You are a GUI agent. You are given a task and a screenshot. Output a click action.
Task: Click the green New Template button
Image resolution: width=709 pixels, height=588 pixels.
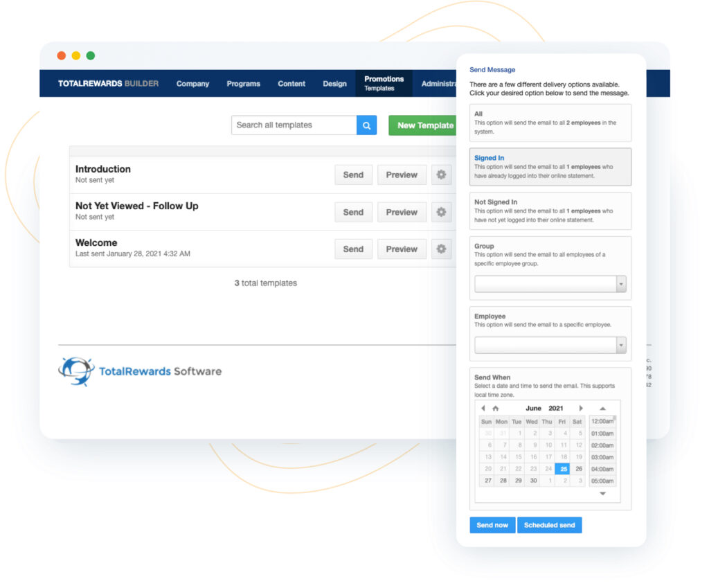tap(423, 125)
